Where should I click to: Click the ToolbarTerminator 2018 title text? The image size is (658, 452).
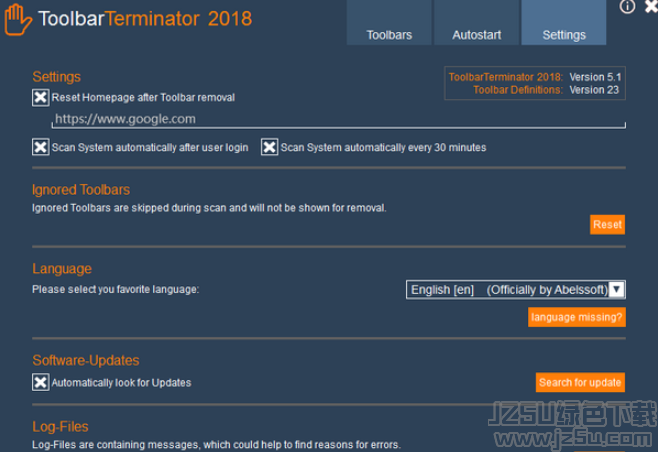[145, 19]
